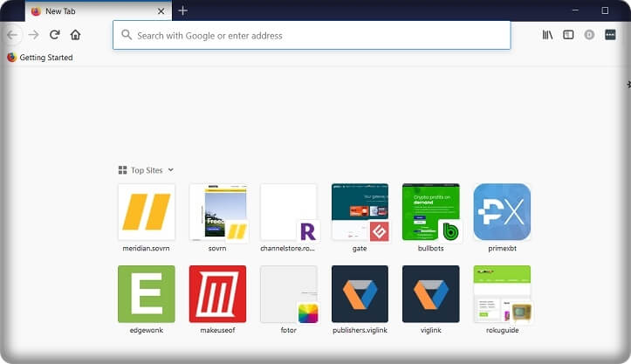The width and height of the screenshot is (631, 364).
Task: Open the Library bookshelf icon
Action: coord(547,35)
